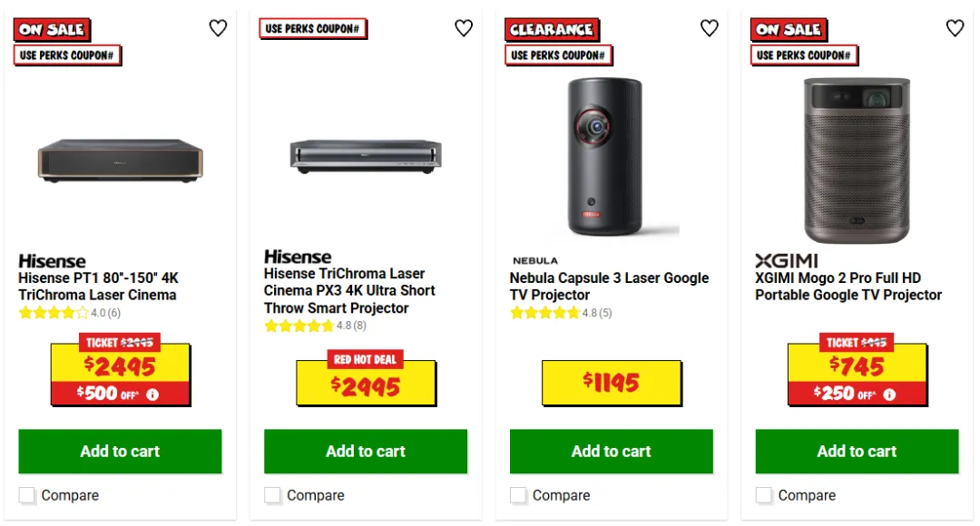Click heart icon on Nebula Capsule 3 card

[x=709, y=28]
